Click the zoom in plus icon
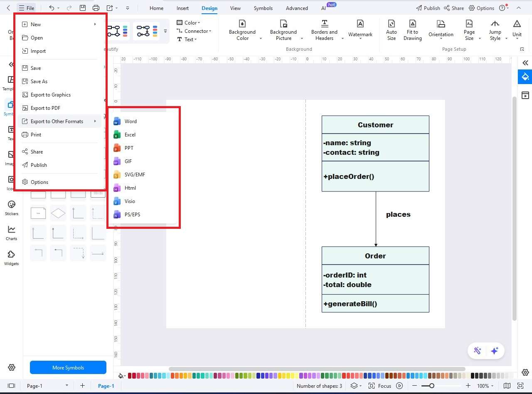The width and height of the screenshot is (532, 394). point(468,386)
